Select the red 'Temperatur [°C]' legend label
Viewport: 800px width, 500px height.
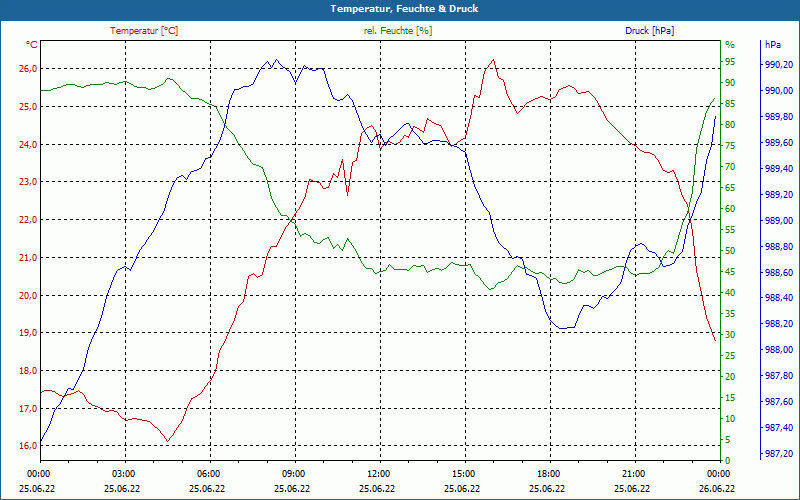[144, 31]
